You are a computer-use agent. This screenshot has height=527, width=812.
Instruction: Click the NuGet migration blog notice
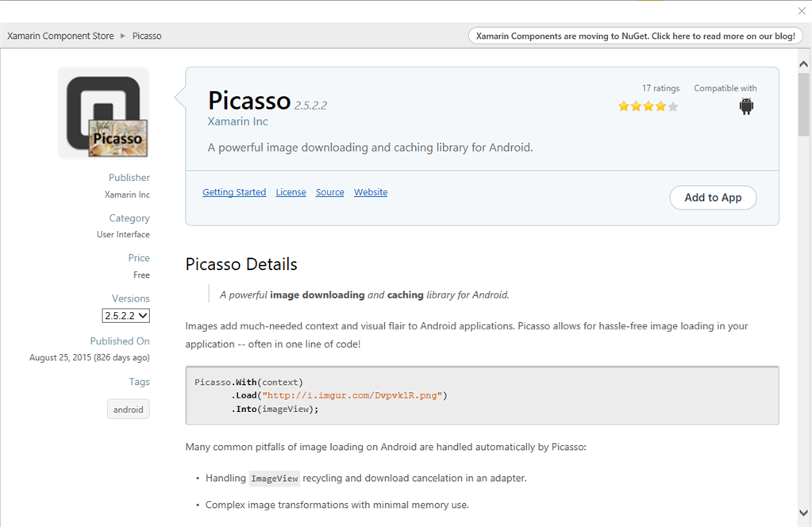click(x=634, y=36)
